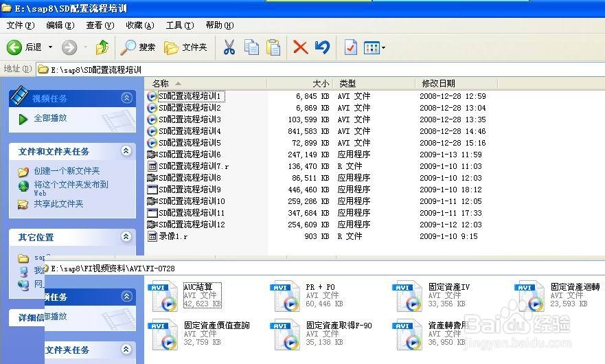Click the camera icon of SD配置流程培训6
Screen dimensions: 605x364
tap(152, 155)
